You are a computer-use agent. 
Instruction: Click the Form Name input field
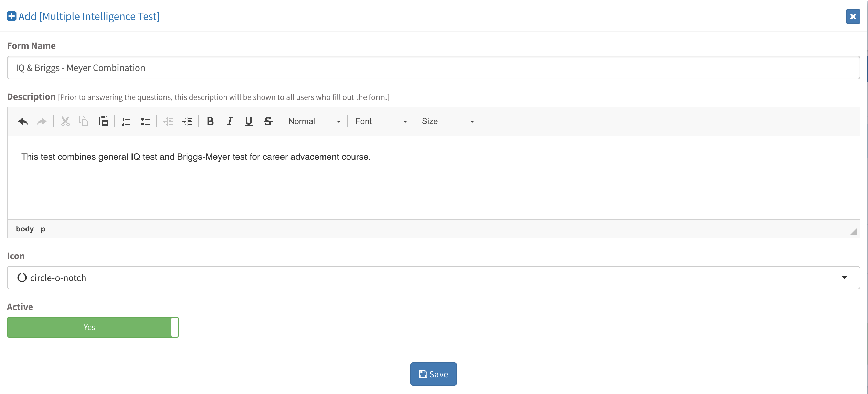click(433, 68)
